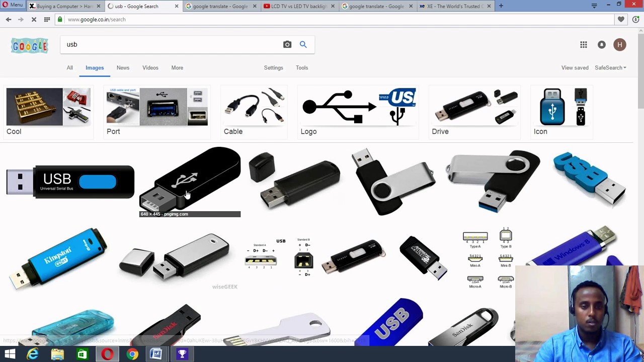644x362 pixels.
Task: Open the Google apps grid
Action: pos(584,45)
